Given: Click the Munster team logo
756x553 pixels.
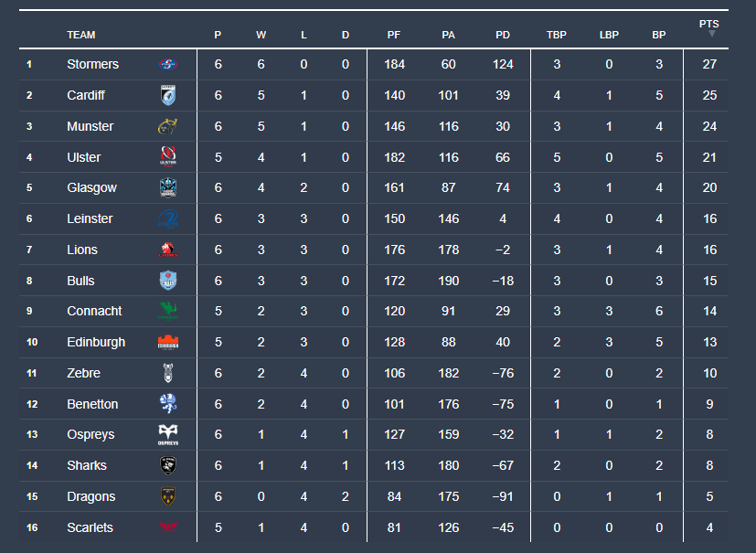Looking at the screenshot, I should pyautogui.click(x=167, y=126).
